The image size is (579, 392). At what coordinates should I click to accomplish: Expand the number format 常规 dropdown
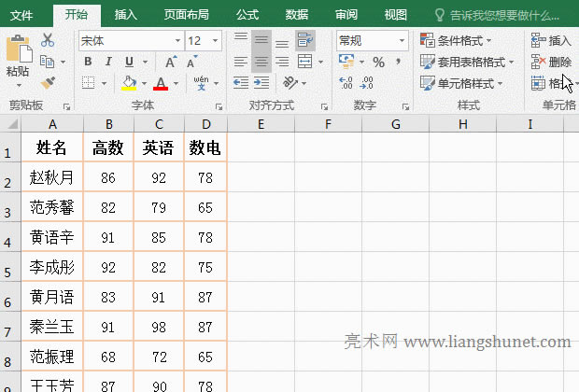(x=402, y=40)
